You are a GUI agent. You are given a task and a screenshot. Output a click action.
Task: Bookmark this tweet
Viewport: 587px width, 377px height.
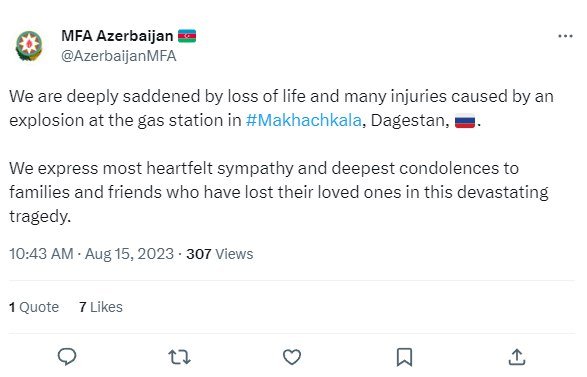[404, 357]
